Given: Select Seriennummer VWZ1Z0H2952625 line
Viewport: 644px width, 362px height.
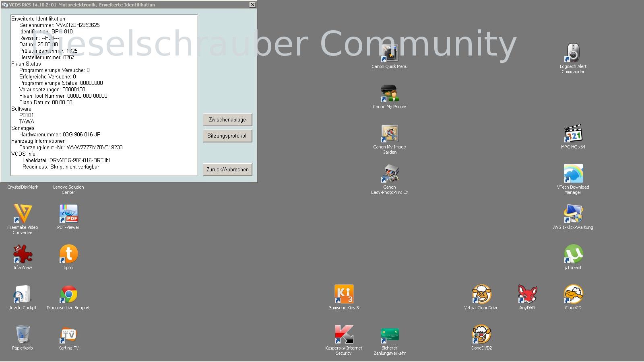Looking at the screenshot, I should (x=60, y=25).
